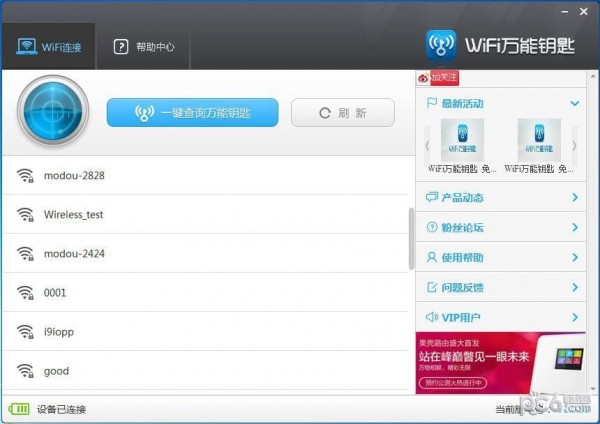The width and height of the screenshot is (600, 424).
Task: Click the Weibo 加关注 button
Action: pyautogui.click(x=438, y=78)
